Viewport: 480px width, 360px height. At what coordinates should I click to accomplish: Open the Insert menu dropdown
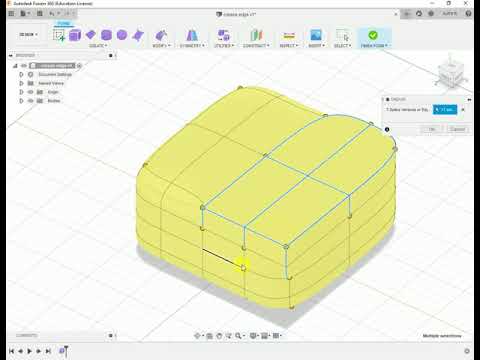[316, 45]
